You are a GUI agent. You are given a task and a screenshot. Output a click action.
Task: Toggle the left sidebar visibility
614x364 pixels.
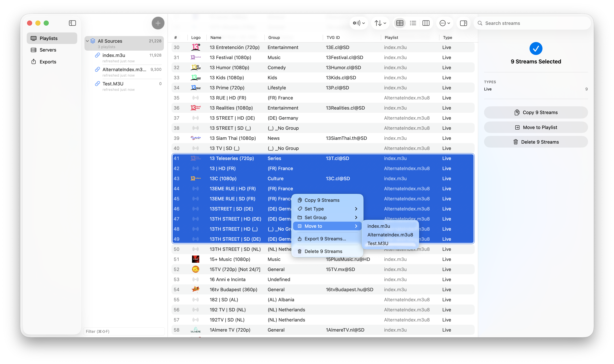[72, 23]
